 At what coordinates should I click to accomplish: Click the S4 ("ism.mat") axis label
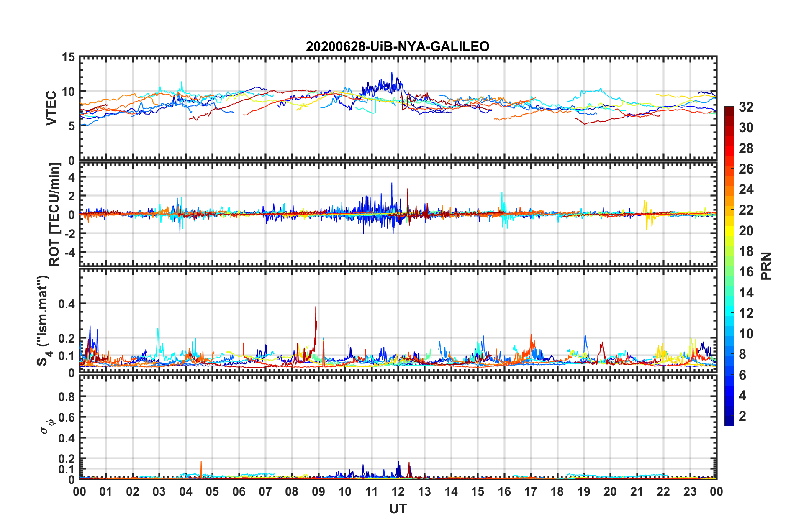click(44, 320)
